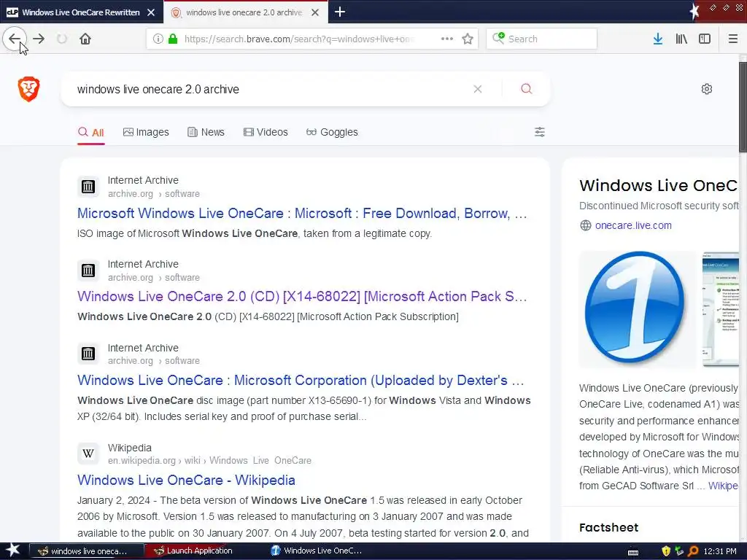Visit onecare.live.com link in infobox
This screenshot has height=560, width=747.
click(633, 225)
